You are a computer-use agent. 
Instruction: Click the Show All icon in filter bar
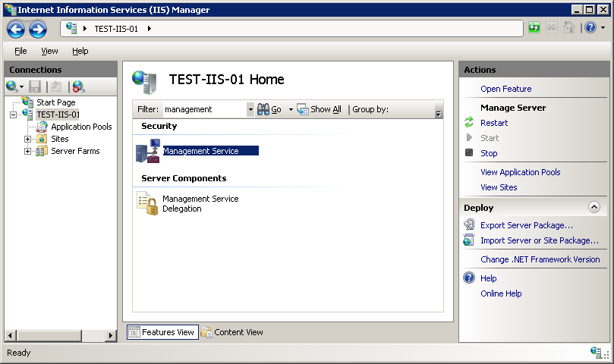[x=303, y=110]
